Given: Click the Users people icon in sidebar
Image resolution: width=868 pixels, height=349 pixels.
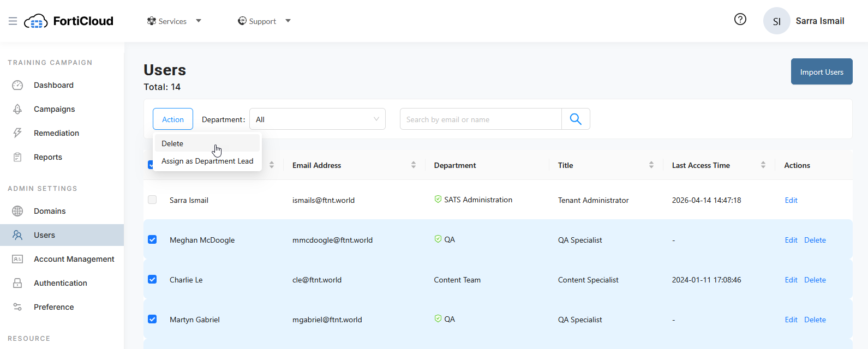Looking at the screenshot, I should 17,235.
